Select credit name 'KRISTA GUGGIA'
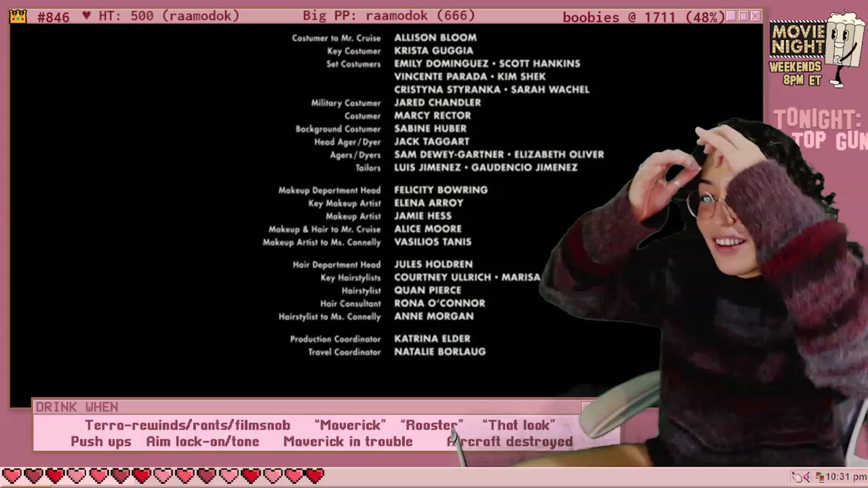Viewport: 868px width, 488px height. pos(433,51)
